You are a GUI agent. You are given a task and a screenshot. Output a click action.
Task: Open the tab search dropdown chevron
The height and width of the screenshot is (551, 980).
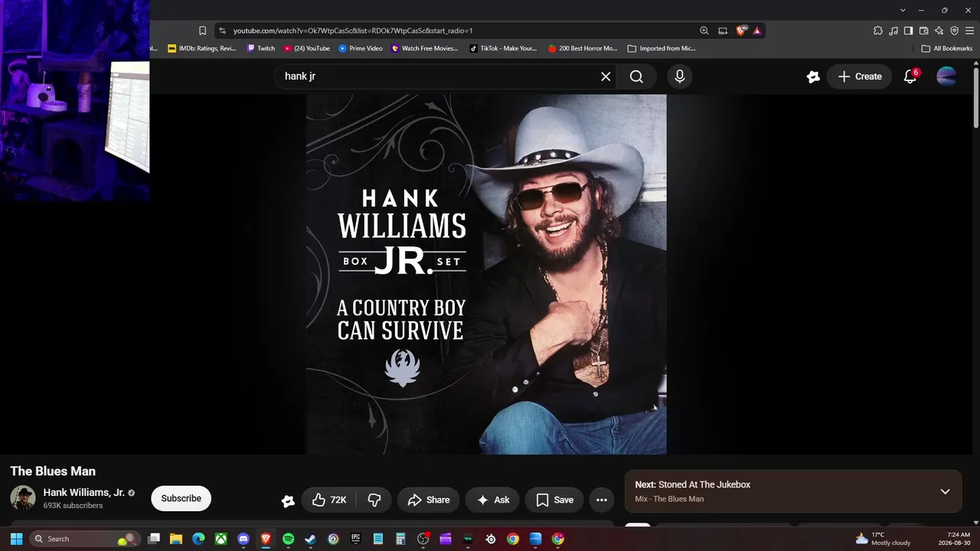903,10
